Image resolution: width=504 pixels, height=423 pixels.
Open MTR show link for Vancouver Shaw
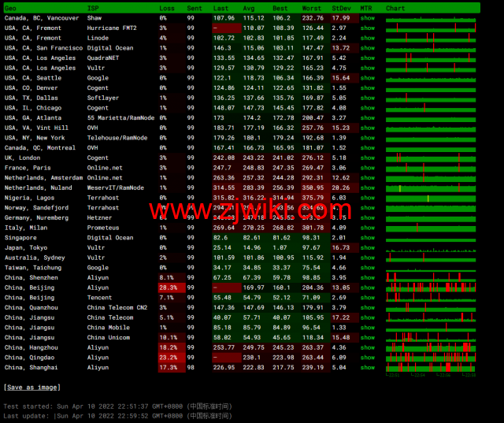tap(368, 18)
